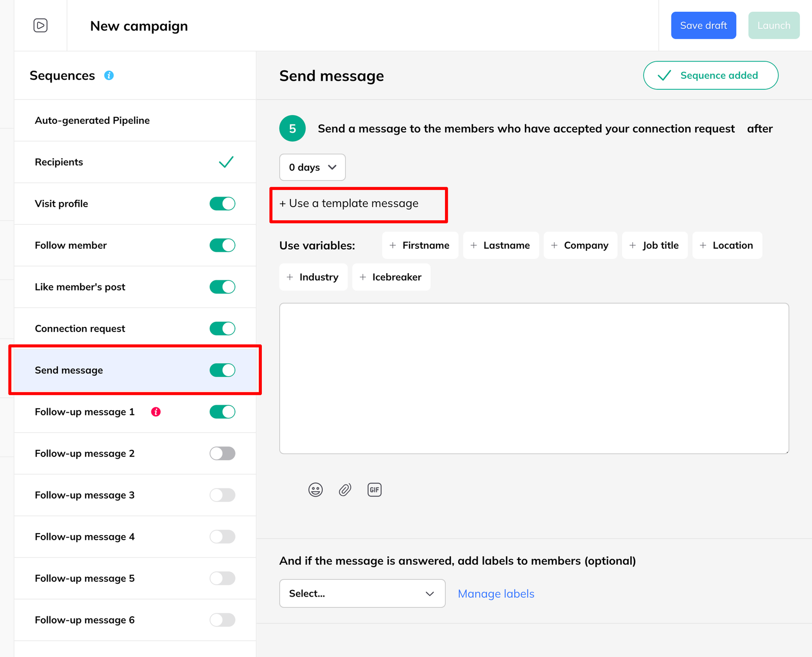The width and height of the screenshot is (812, 657).
Task: Toggle off Visit profile switch
Action: pyautogui.click(x=222, y=204)
